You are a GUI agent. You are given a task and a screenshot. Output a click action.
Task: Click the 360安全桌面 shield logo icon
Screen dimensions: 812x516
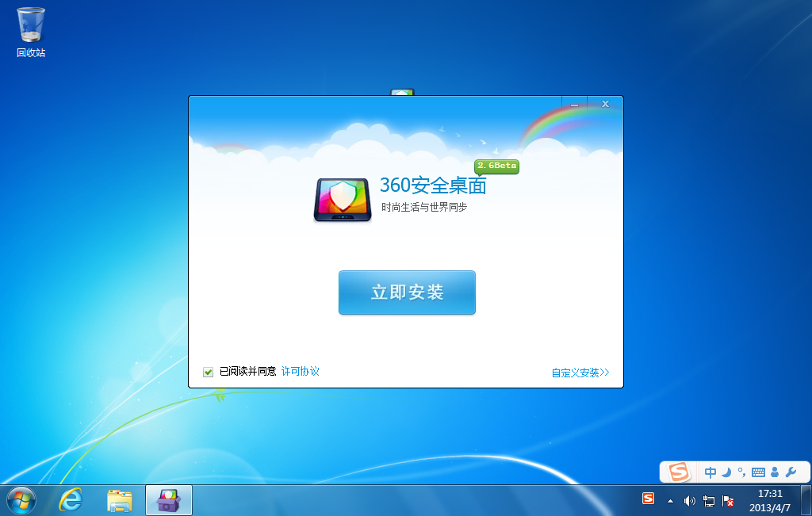tap(343, 201)
